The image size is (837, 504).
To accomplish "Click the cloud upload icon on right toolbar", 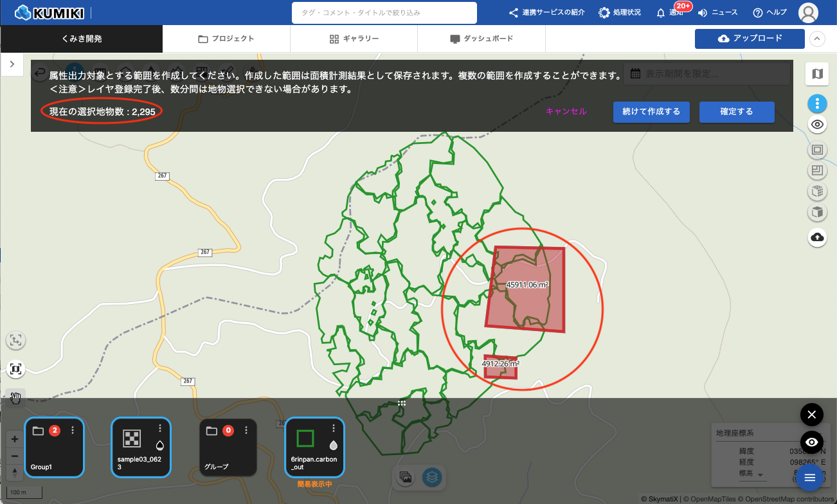I will 817,237.
